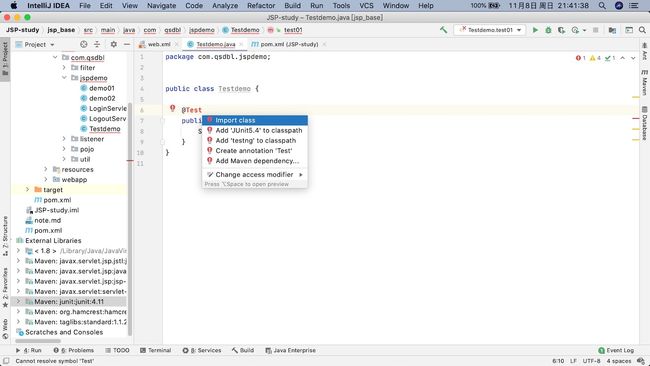650x366 pixels.
Task: Click the grayed Stop button in toolbar
Action: 595,30
